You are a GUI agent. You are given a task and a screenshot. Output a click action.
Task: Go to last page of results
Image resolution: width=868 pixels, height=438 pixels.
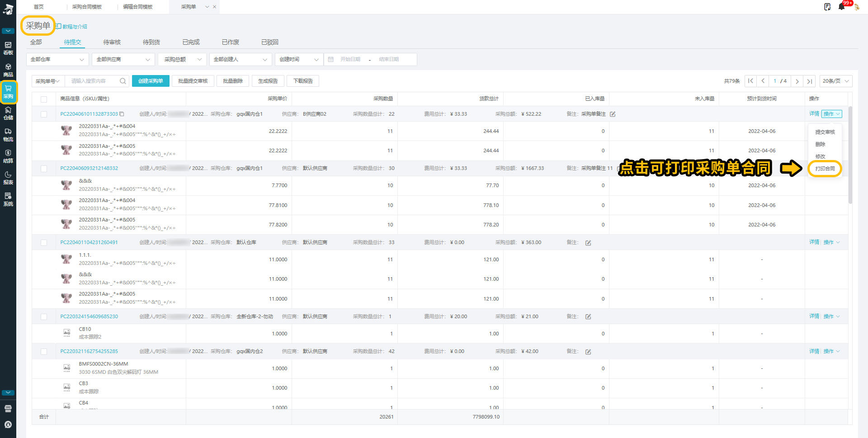click(x=810, y=81)
